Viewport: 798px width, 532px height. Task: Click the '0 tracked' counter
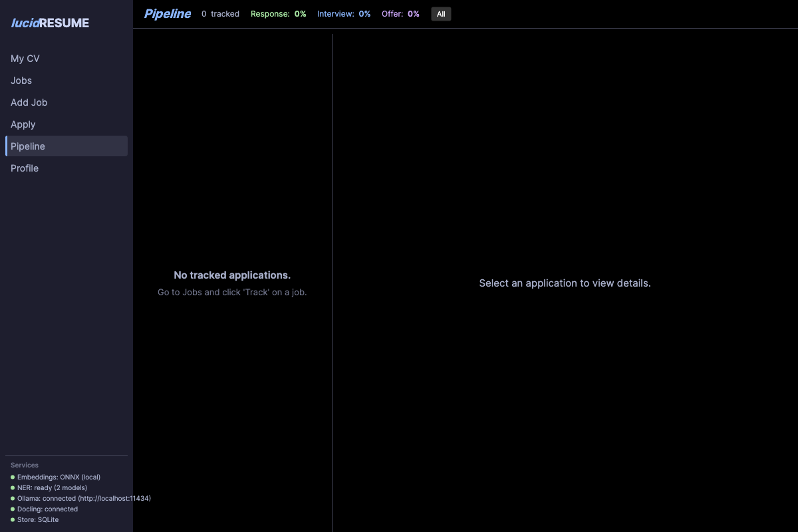(220, 14)
